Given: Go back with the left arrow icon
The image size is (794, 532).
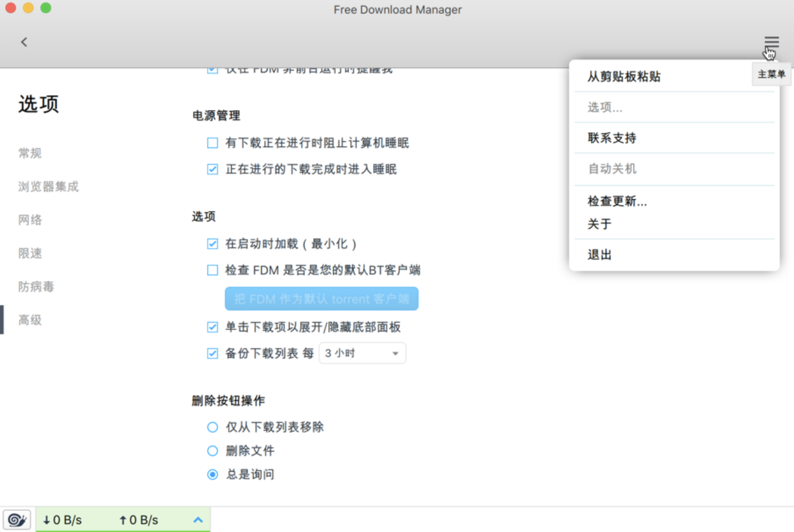Looking at the screenshot, I should point(24,42).
